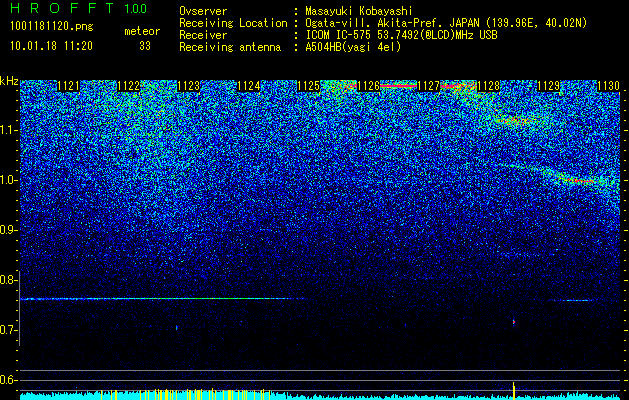Click the Receiver label
This screenshot has width=629, height=400.
(203, 35)
